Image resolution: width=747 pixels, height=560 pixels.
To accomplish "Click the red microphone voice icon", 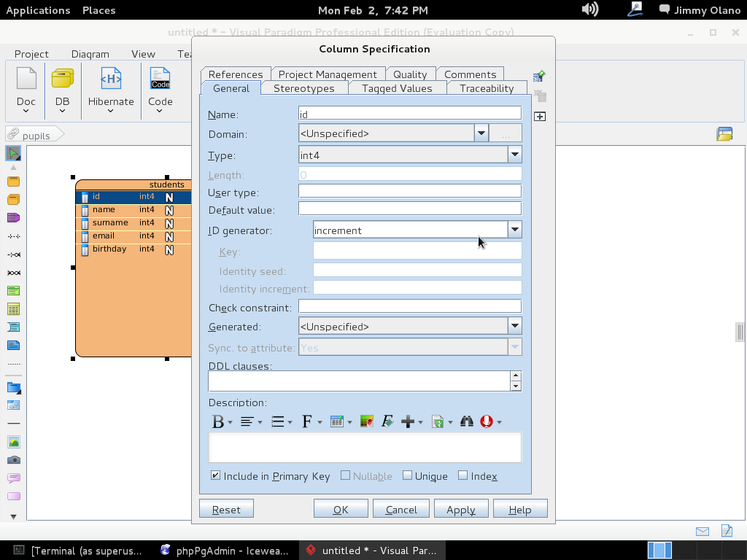I will tap(487, 422).
